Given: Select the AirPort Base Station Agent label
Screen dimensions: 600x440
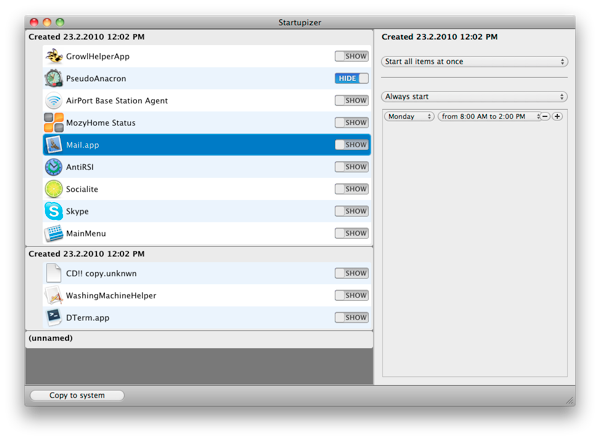Looking at the screenshot, I should click(x=117, y=101).
